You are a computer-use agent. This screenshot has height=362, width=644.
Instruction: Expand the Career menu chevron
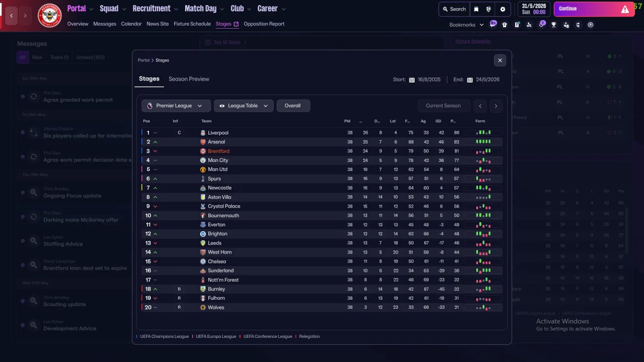tap(283, 9)
